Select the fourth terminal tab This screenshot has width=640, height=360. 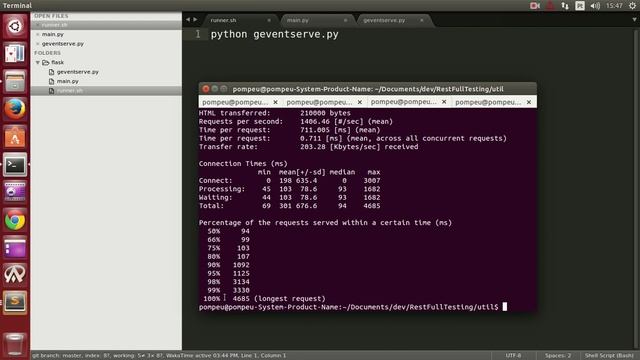click(x=488, y=102)
